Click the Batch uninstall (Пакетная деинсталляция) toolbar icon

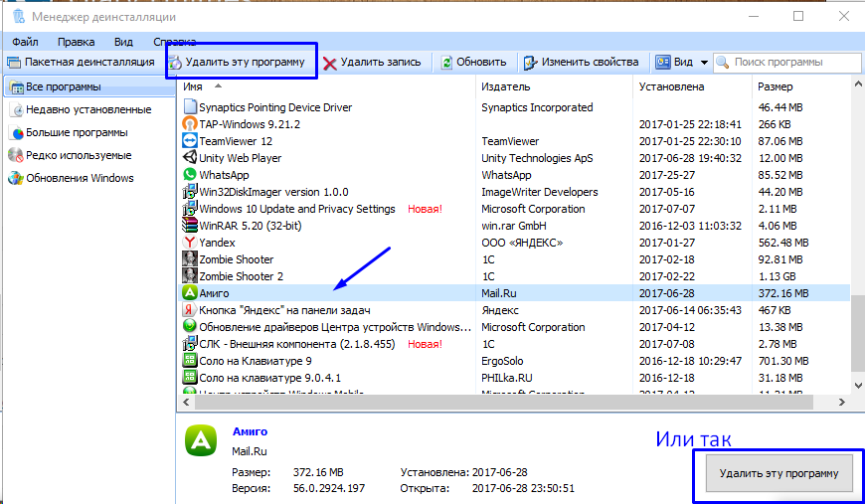pyautogui.click(x=14, y=62)
